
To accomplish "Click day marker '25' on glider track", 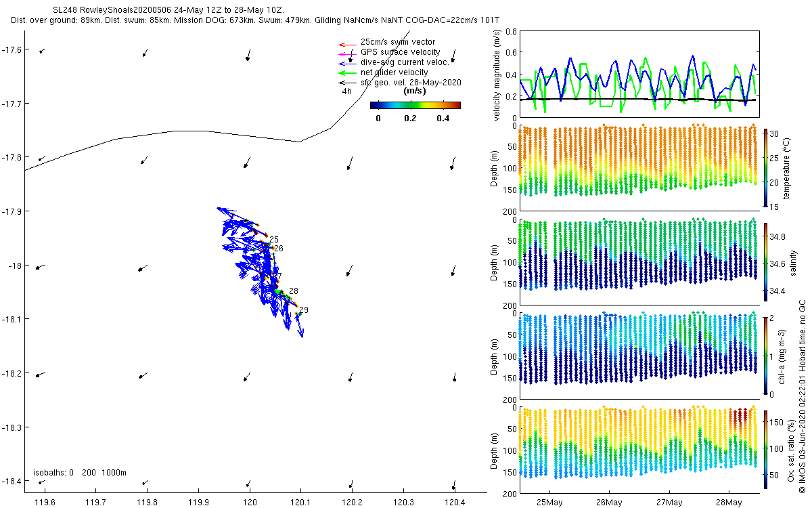I will 274,240.
